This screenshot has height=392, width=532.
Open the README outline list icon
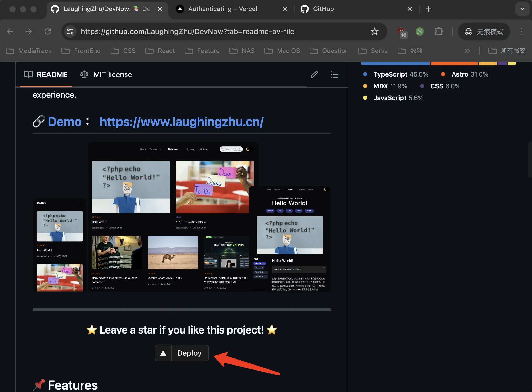(x=334, y=74)
